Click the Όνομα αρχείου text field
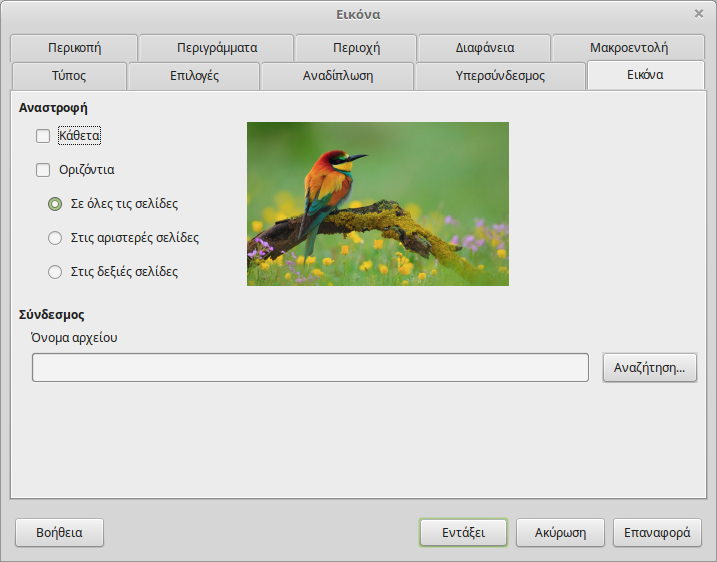Image resolution: width=717 pixels, height=562 pixels. point(310,368)
